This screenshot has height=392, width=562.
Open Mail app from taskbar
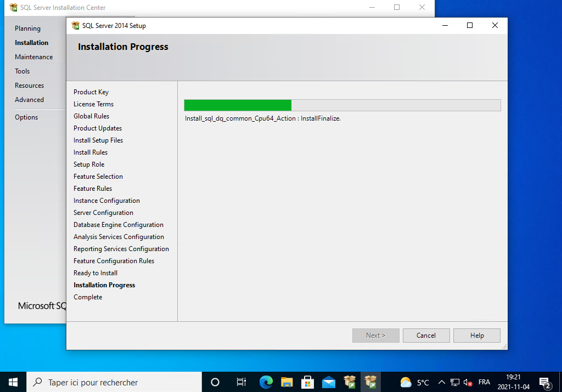pos(329,382)
